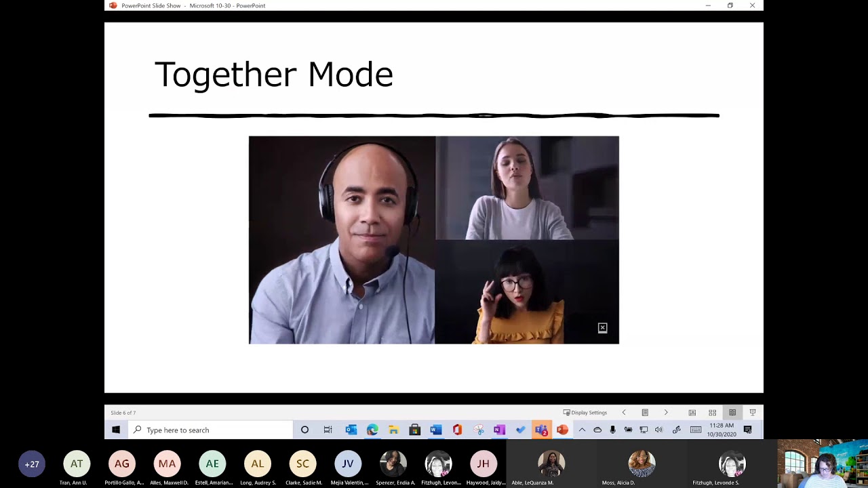Open Snip & Sketch taskbar icon

coord(479,430)
